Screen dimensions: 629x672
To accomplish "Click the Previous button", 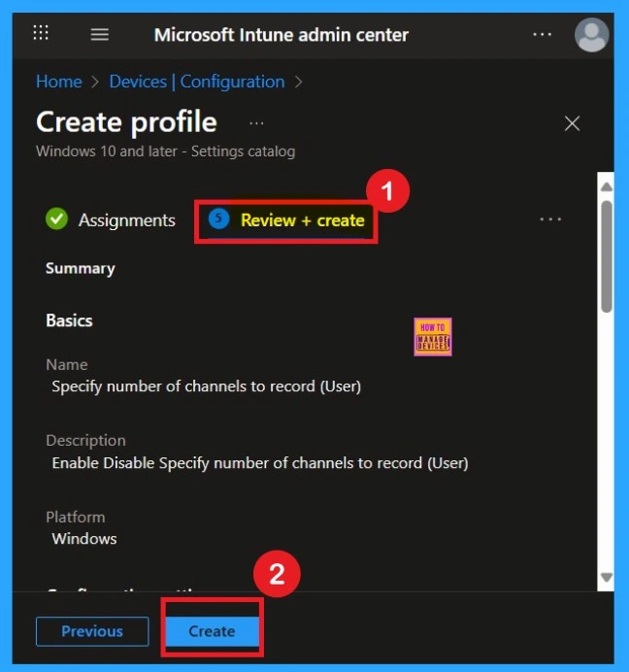I will [x=92, y=631].
